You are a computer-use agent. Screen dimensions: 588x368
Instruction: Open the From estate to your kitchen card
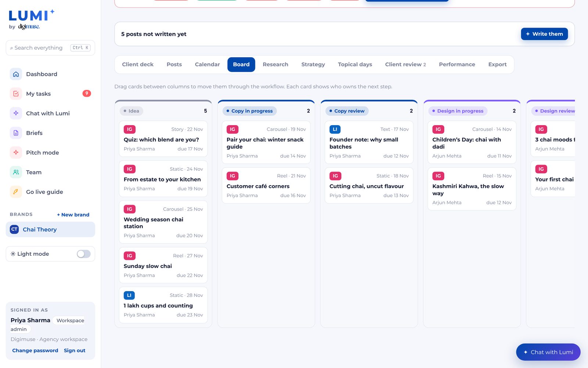(x=163, y=178)
